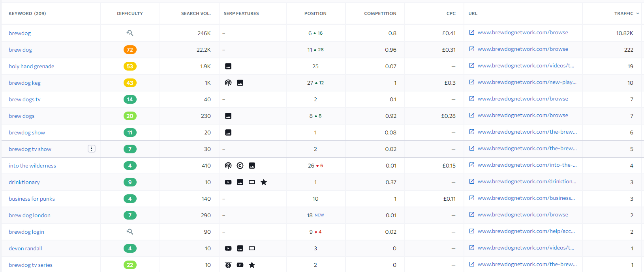Click image SERP feature icon for brewdog show

click(x=228, y=132)
